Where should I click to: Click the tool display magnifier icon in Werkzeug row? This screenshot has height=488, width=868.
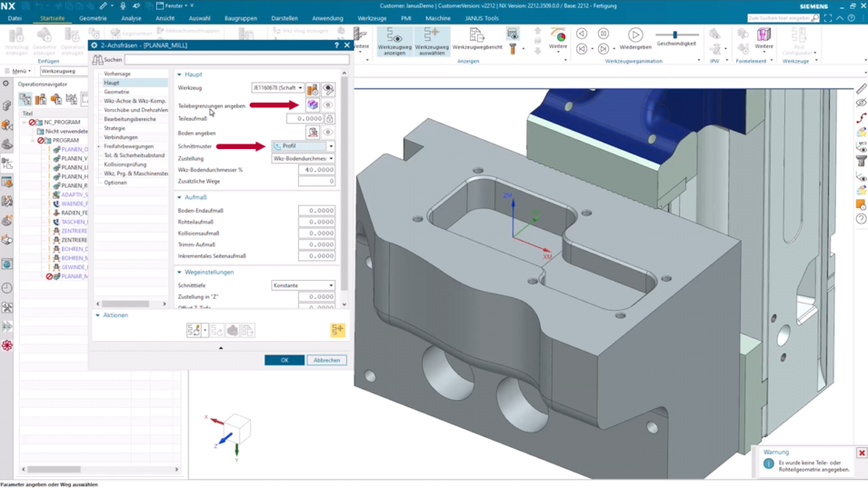[x=328, y=88]
